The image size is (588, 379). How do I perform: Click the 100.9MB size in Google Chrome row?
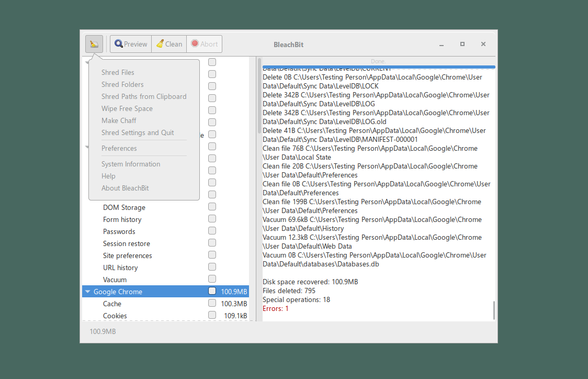coord(234,292)
